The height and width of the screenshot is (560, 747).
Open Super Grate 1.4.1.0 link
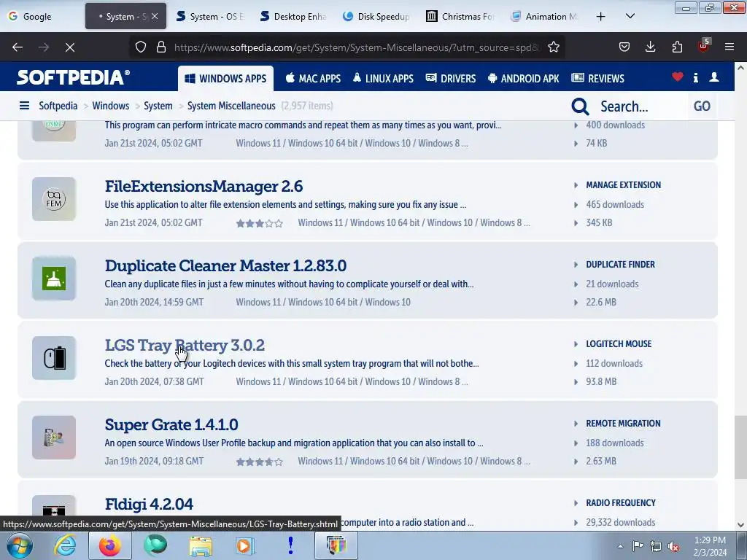pos(171,425)
